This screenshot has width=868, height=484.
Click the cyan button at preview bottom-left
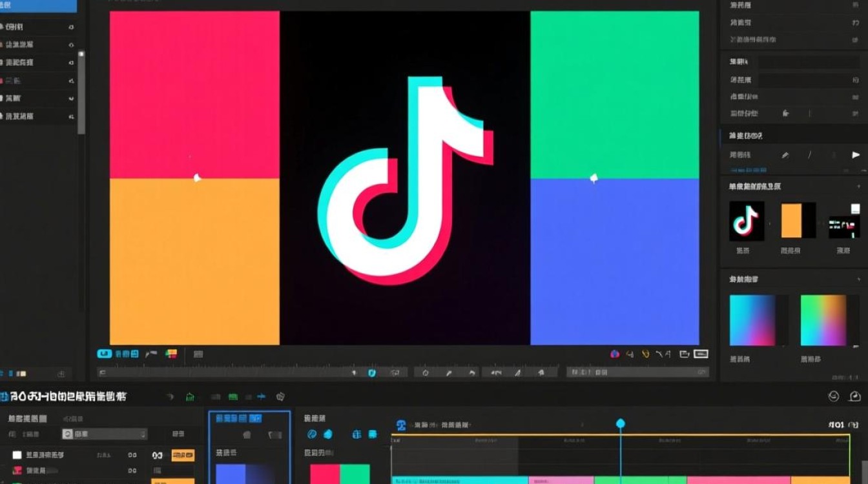(x=104, y=354)
